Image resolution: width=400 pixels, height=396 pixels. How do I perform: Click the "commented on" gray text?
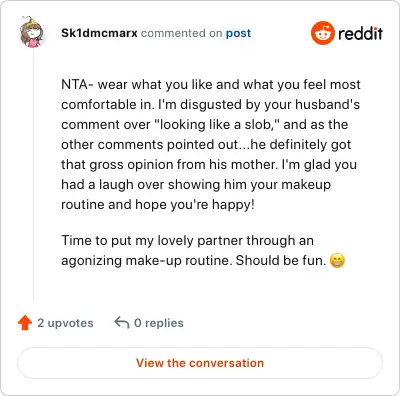coord(181,33)
